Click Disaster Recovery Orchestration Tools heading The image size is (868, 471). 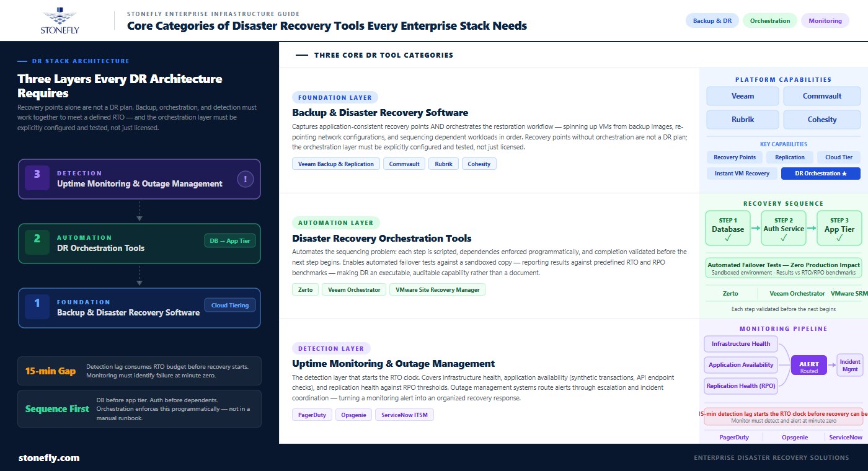click(382, 239)
